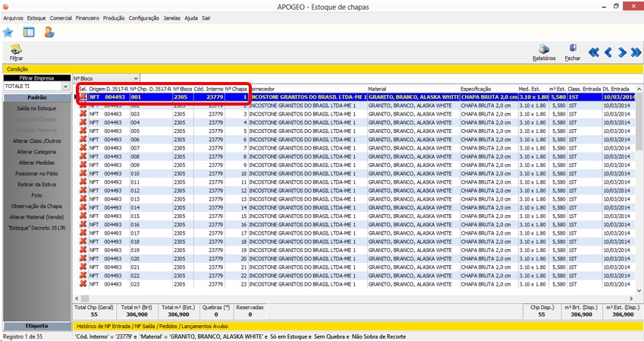Open the Ajuda menu
This screenshot has width=644, height=341.
point(191,18)
